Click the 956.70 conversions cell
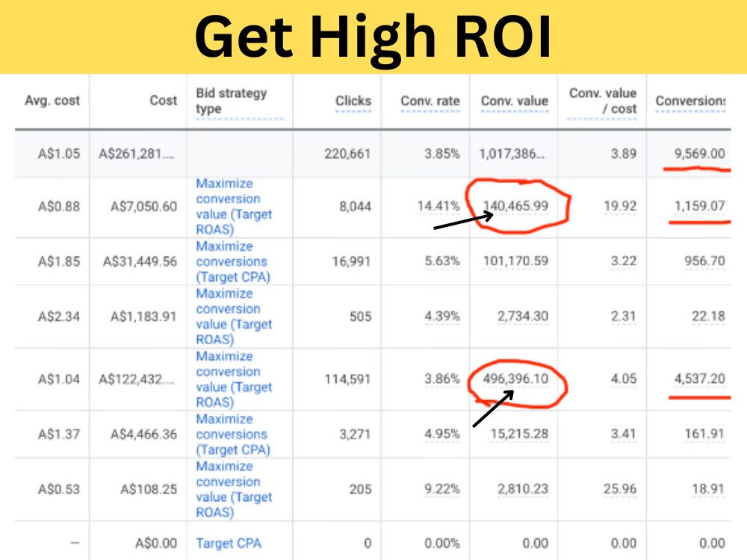This screenshot has height=560, width=747. coord(704,261)
